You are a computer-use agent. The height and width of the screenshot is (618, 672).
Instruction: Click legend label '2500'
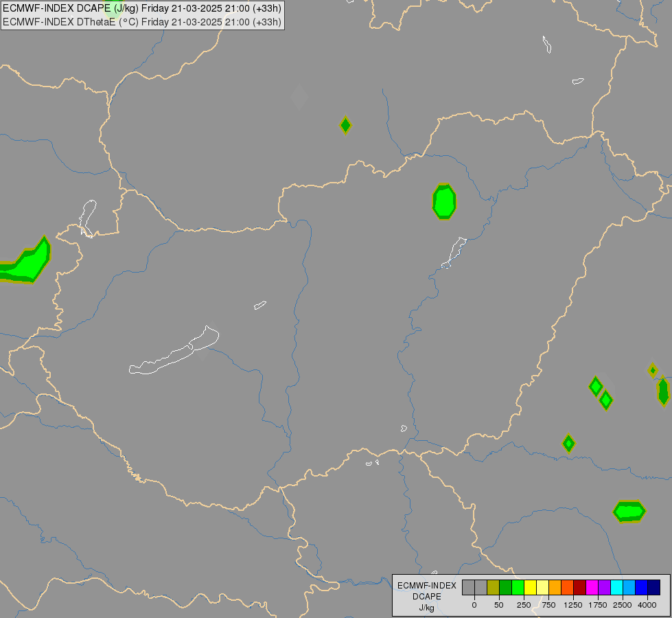pos(623,605)
